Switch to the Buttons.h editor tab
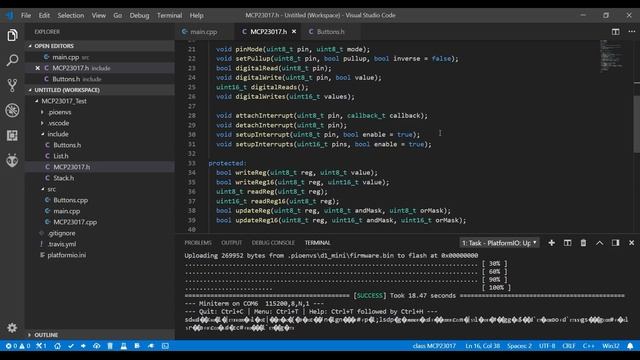 click(x=330, y=31)
